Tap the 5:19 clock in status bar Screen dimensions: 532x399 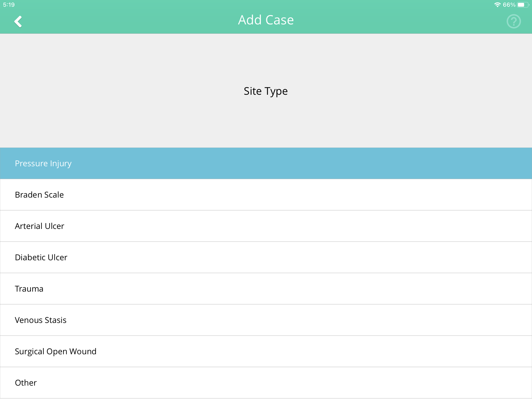(9, 5)
